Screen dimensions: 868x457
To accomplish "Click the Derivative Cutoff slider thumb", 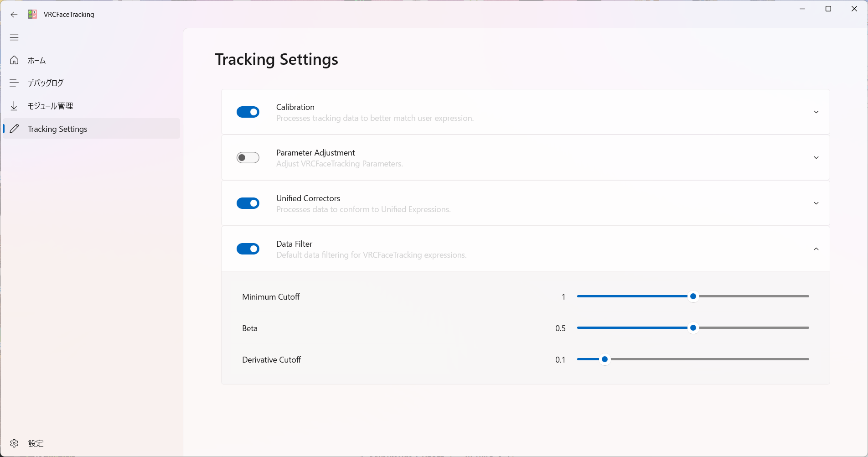I will [x=604, y=359].
